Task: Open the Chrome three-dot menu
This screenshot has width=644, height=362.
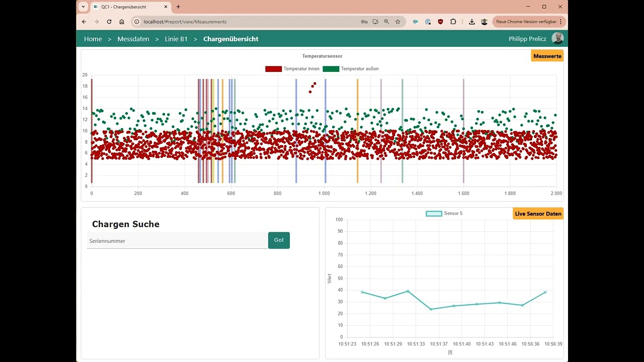Action: point(561,22)
